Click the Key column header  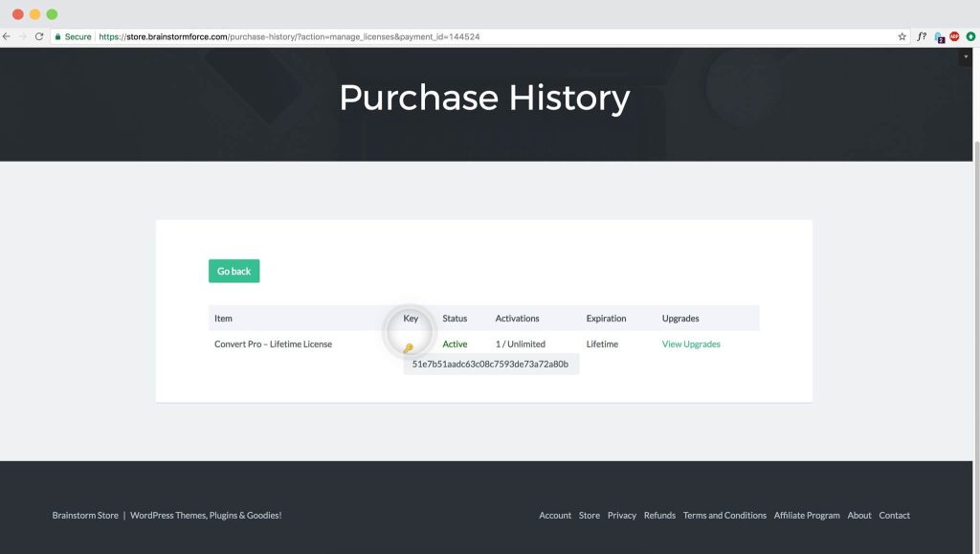(411, 319)
